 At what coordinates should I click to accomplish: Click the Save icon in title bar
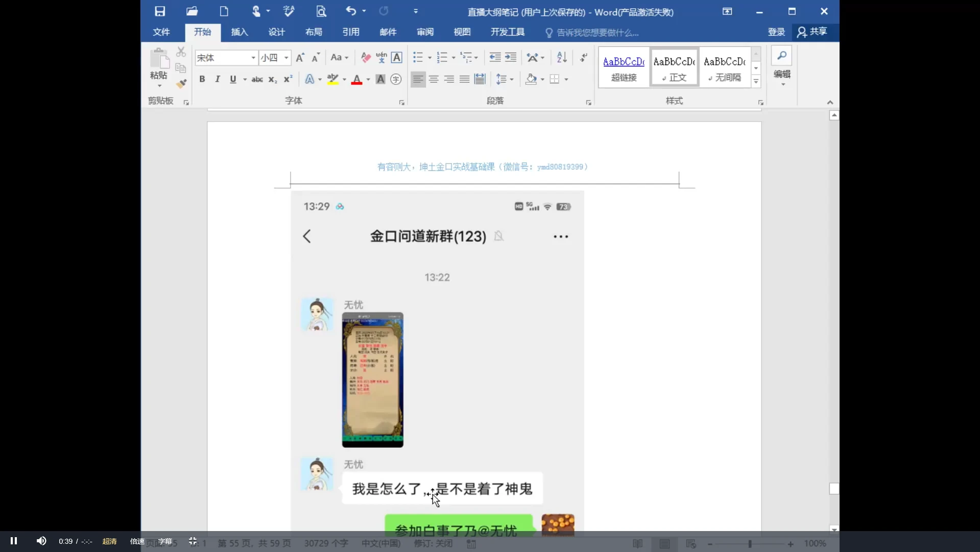point(160,11)
